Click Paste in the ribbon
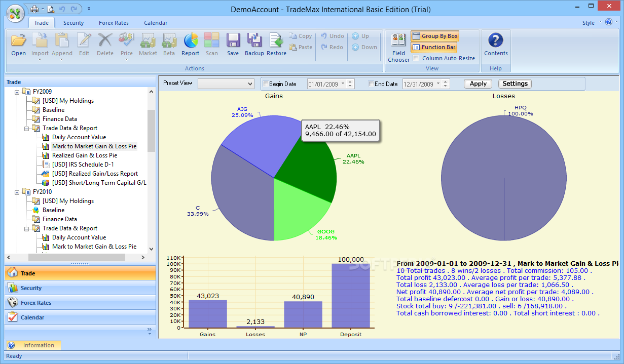The height and width of the screenshot is (364, 624). (301, 47)
